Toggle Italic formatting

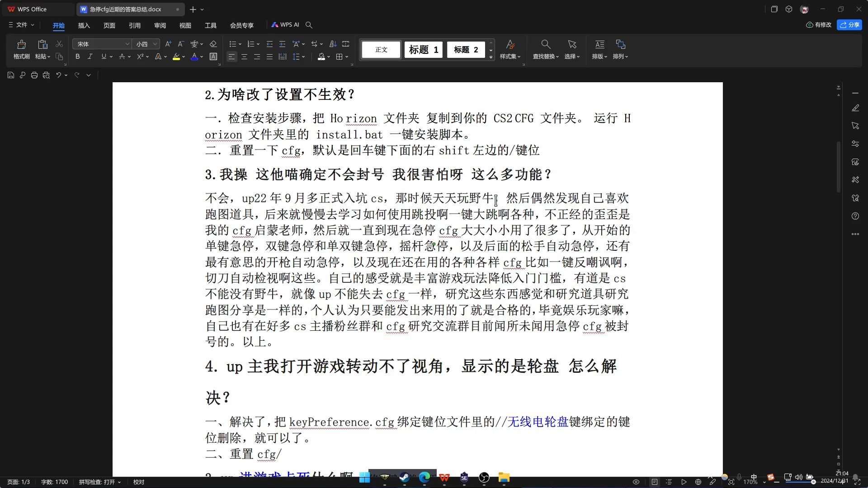[x=90, y=57]
